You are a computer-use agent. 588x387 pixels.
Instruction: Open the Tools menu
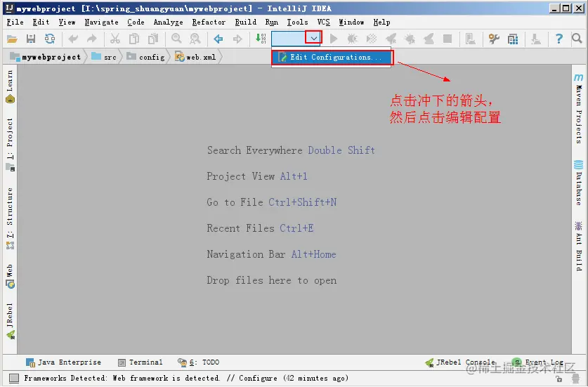(297, 22)
